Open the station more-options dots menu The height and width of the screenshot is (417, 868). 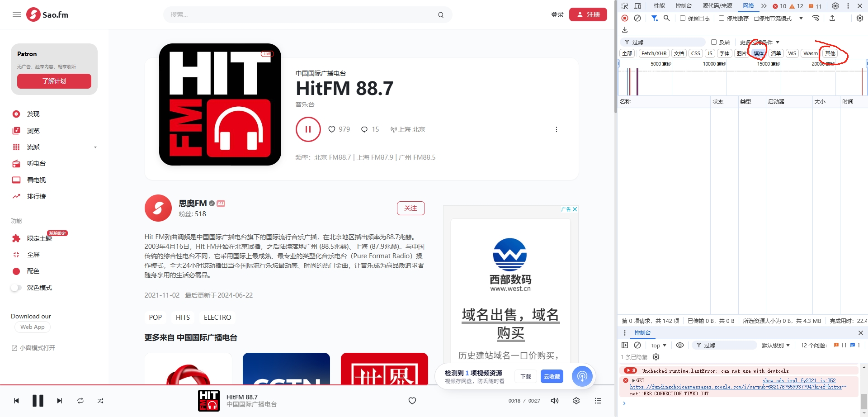pos(557,129)
